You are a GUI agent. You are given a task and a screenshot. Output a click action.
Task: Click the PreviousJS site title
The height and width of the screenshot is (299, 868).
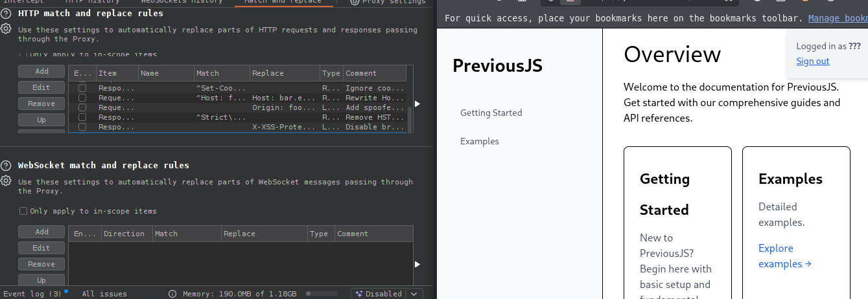[497, 65]
